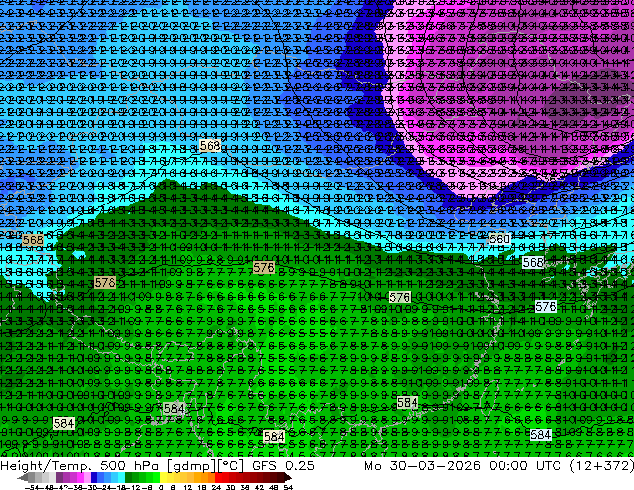Viewport: 634px width, 490px height.
Task: Click the '560' contour label on the map
Action: point(499,239)
